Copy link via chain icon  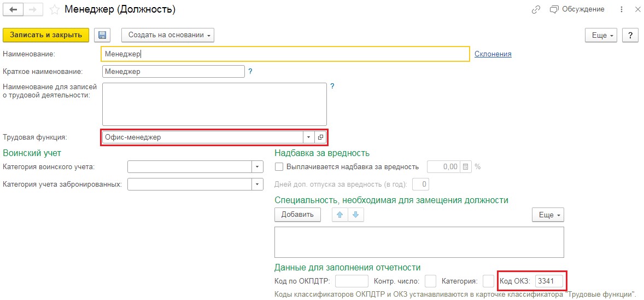(536, 10)
